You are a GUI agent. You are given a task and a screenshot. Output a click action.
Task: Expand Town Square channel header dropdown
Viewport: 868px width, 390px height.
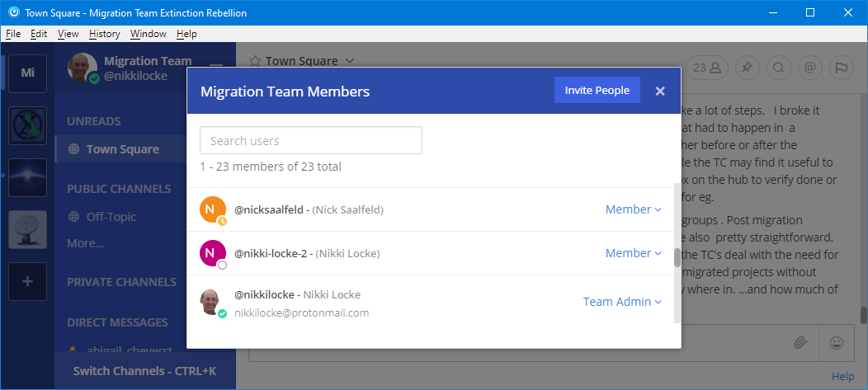[x=349, y=61]
